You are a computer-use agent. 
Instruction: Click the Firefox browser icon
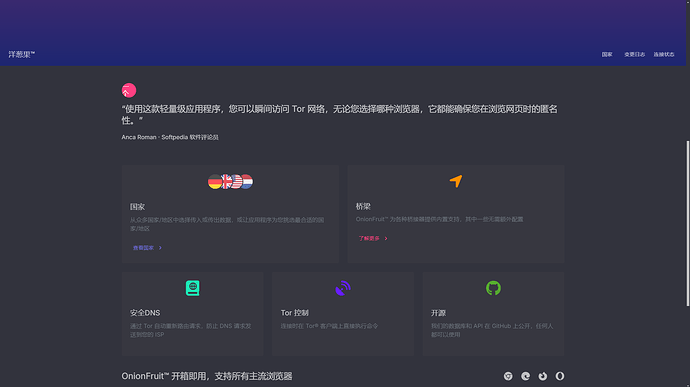[543, 376]
